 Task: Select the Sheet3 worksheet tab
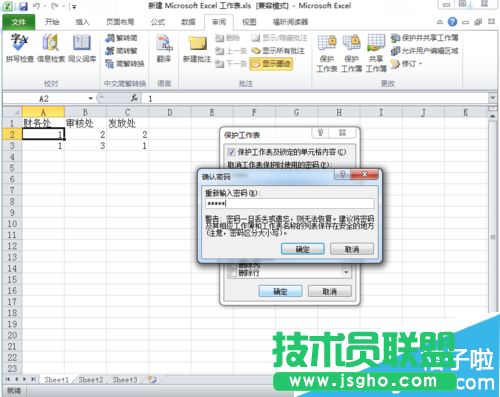coord(125,380)
